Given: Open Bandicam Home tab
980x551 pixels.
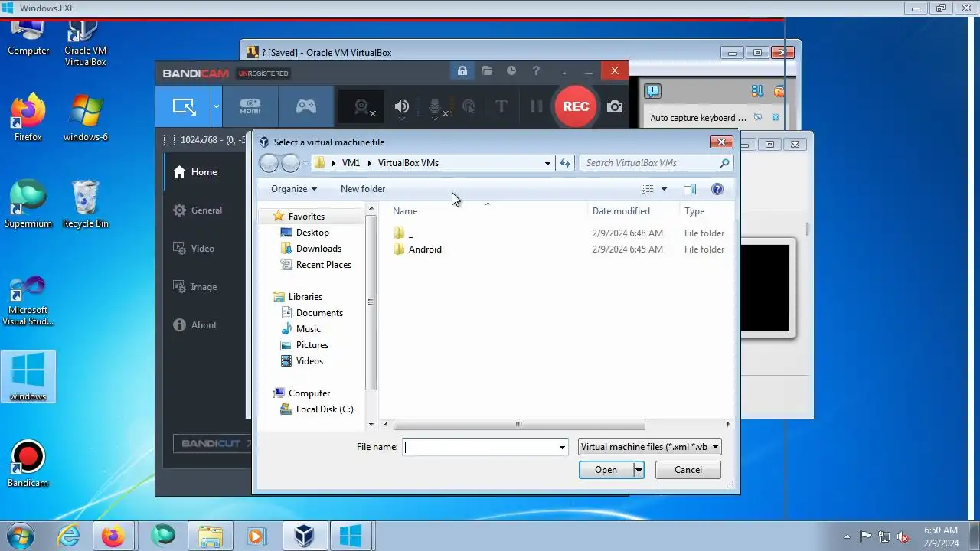Looking at the screenshot, I should [x=205, y=172].
